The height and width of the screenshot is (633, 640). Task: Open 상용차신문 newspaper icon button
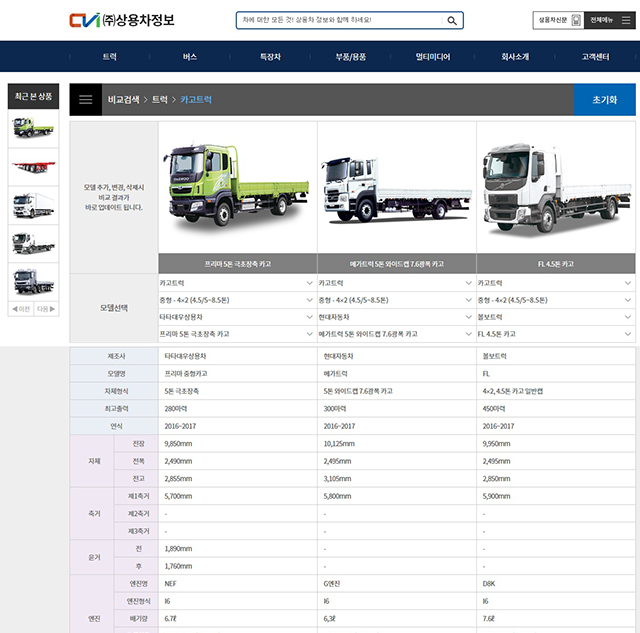click(x=559, y=20)
